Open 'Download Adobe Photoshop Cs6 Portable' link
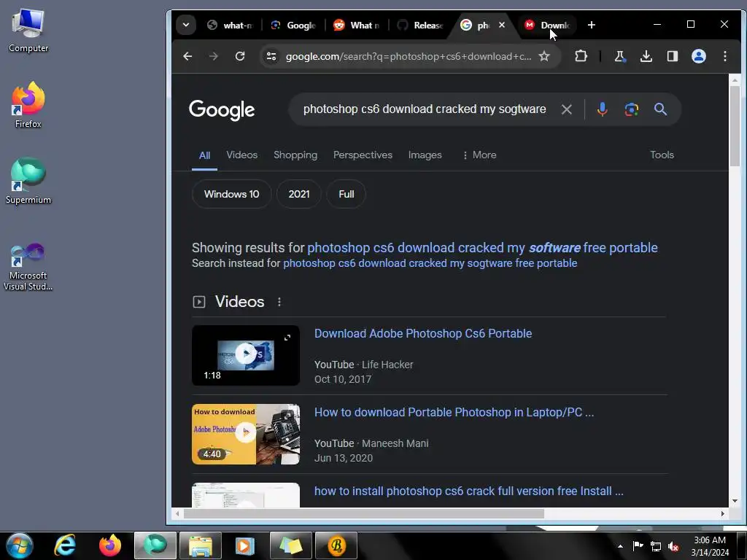 423,333
